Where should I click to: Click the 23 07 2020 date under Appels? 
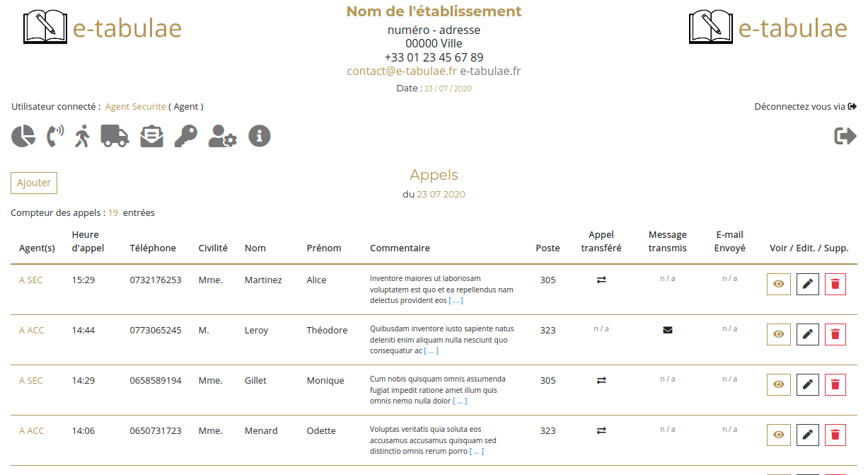pyautogui.click(x=441, y=195)
